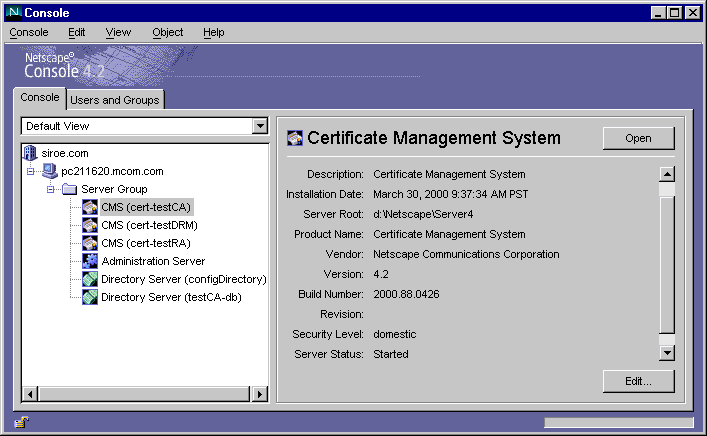Screen dimensions: 707x436
Task: Click the siroe.com domain building icon
Action: 30,153
